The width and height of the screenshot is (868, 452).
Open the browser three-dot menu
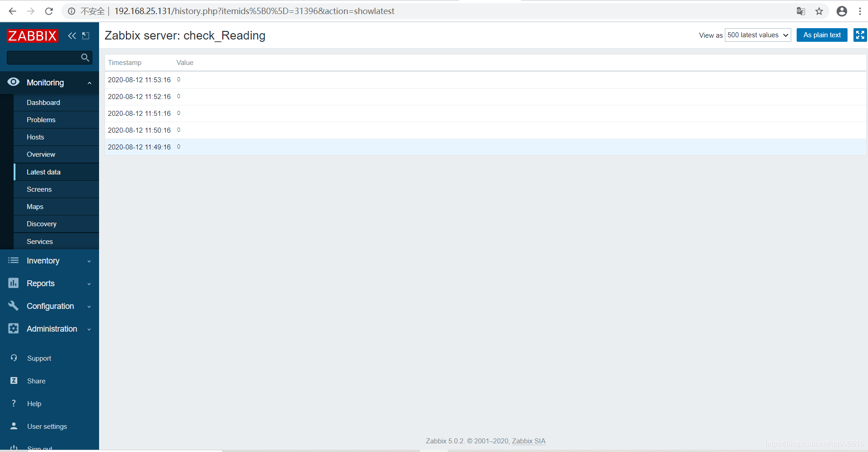860,11
